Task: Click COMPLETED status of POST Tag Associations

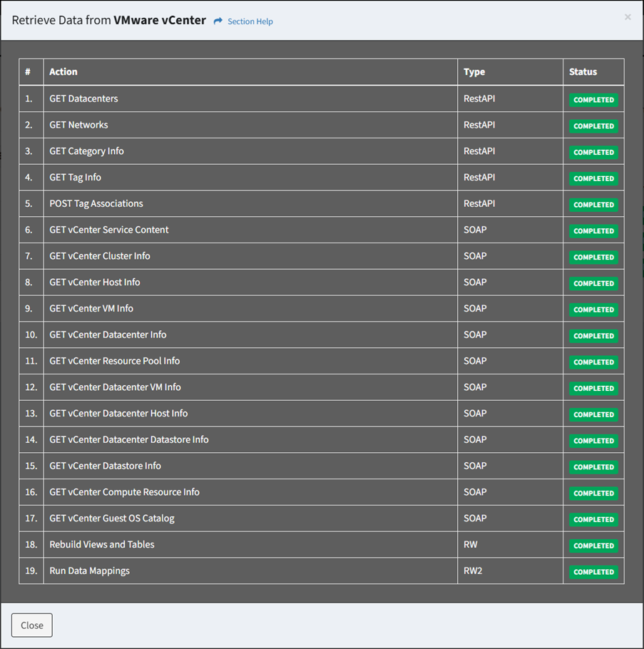Action: click(x=593, y=205)
